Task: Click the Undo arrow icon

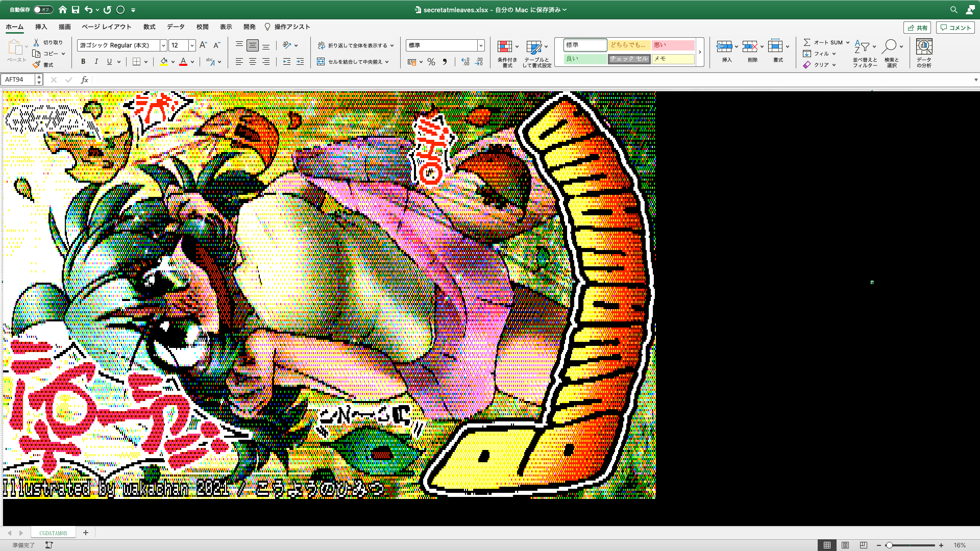Action: (x=89, y=10)
